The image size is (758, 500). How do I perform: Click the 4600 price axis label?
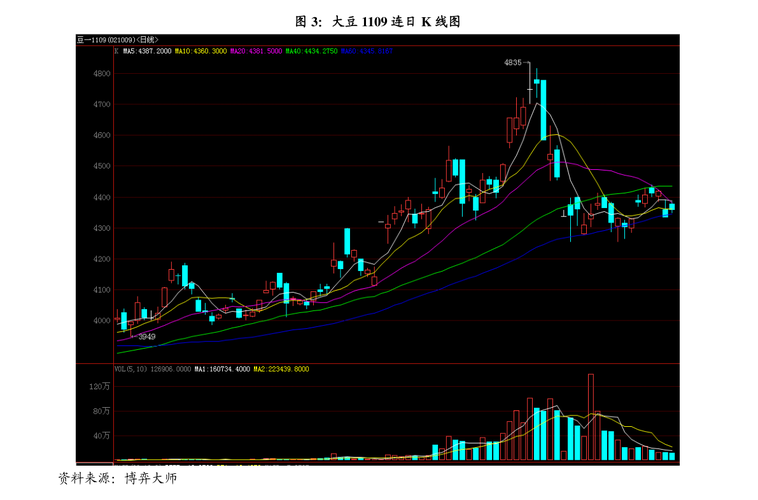coord(102,135)
